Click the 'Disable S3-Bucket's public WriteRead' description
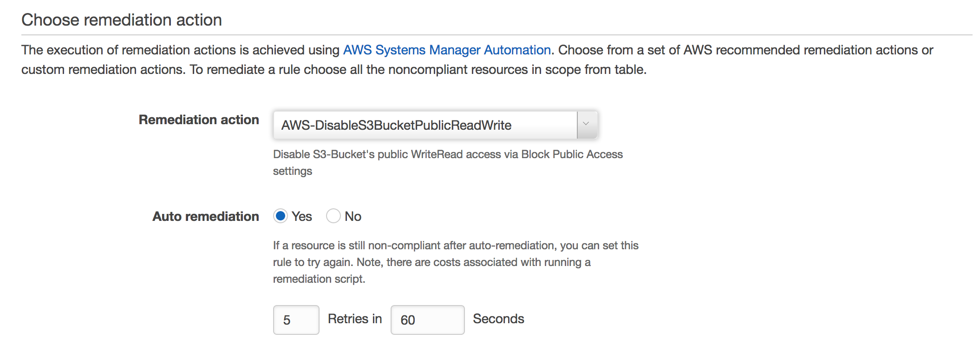 tap(447, 154)
